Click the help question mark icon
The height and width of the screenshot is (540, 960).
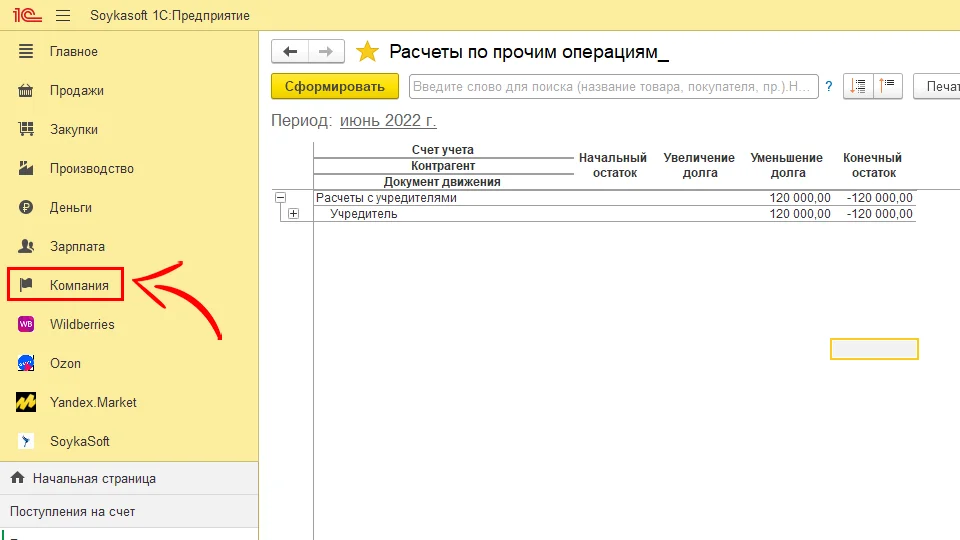click(x=829, y=87)
